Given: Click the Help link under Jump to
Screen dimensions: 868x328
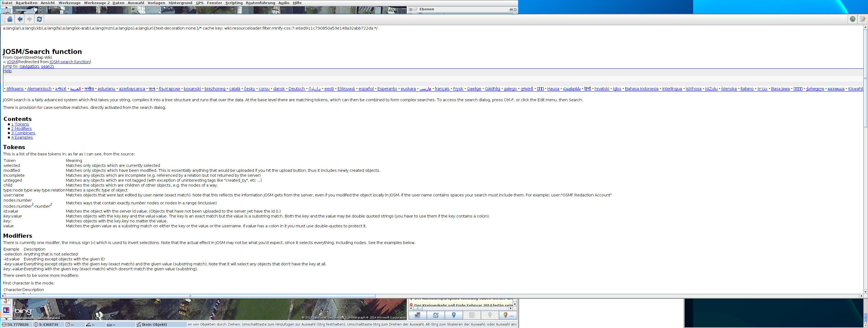Looking at the screenshot, I should coord(7,71).
